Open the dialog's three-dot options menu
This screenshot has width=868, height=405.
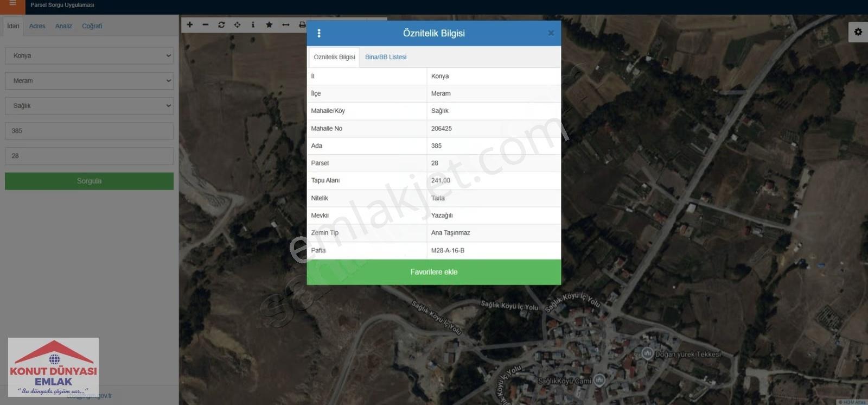pyautogui.click(x=319, y=33)
